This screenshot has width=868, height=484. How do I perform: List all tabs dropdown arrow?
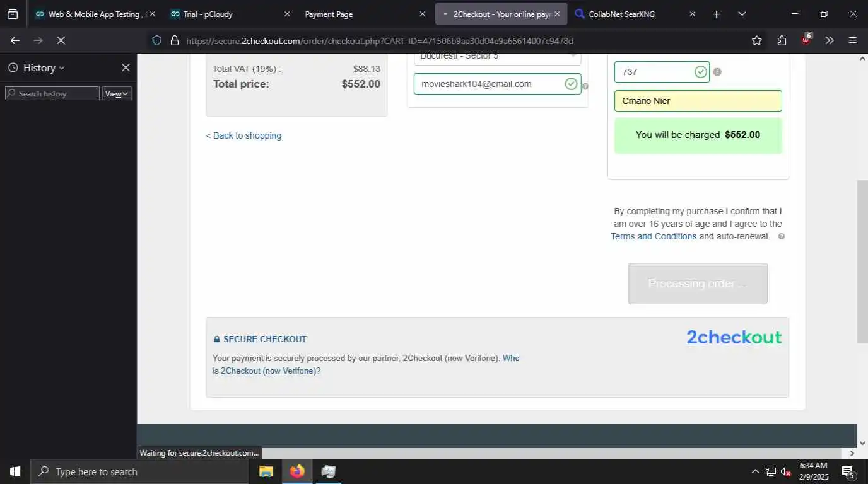[742, 14]
